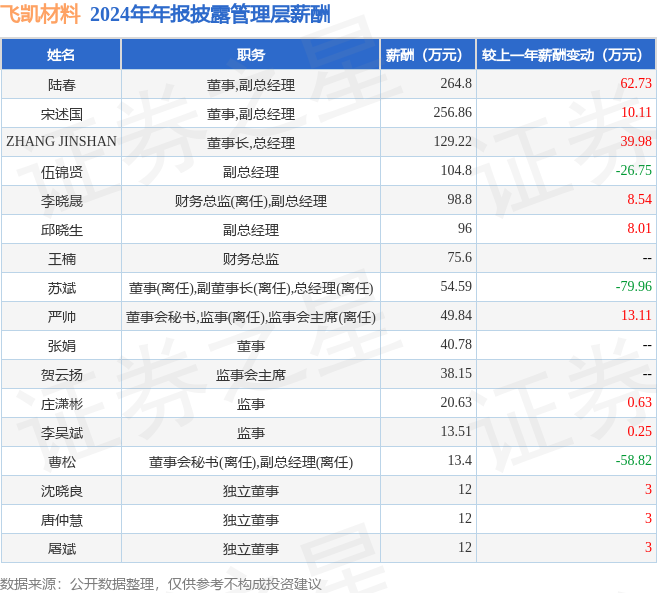Select the name ZHANG JINSHAN

pyautogui.click(x=62, y=141)
